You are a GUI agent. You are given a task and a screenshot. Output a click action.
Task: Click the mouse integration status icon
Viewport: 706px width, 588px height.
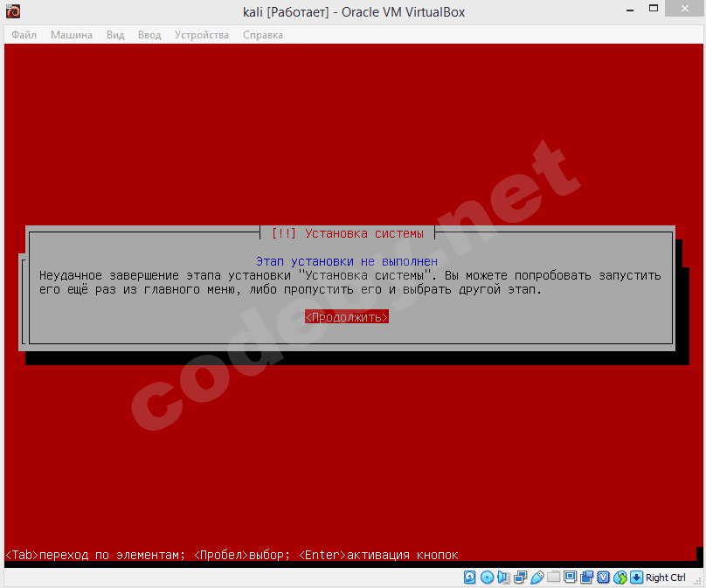(620, 578)
